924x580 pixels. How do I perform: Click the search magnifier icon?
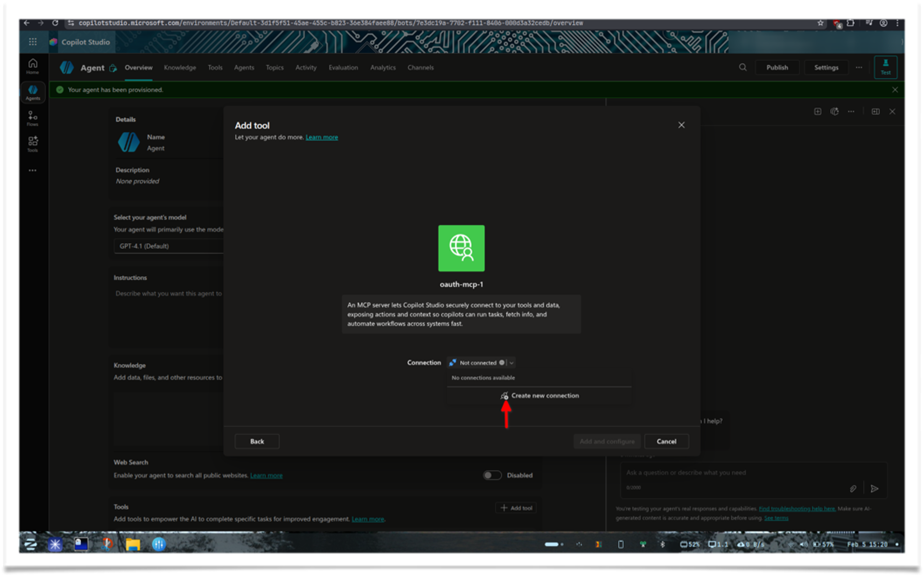(x=742, y=67)
